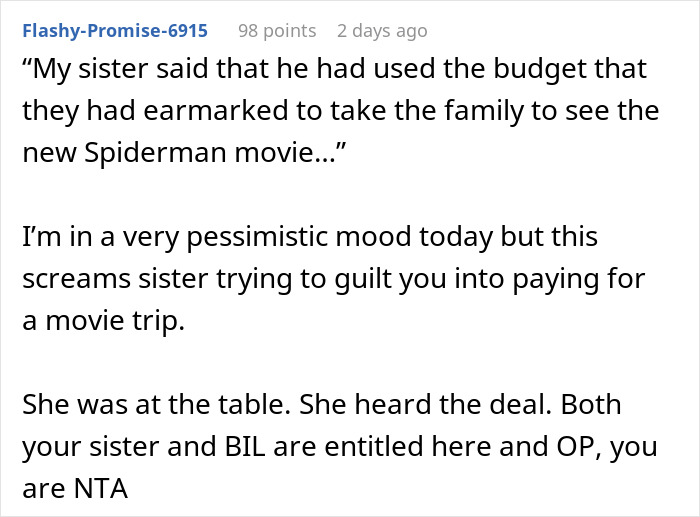
Task: Click the text 'a movie trip.'
Action: point(104,321)
